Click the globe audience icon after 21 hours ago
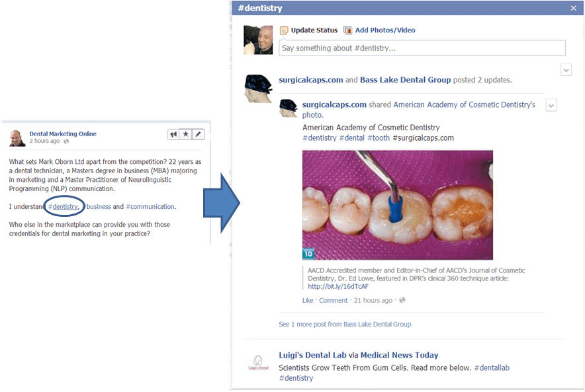The width and height of the screenshot is (585, 392). click(402, 300)
